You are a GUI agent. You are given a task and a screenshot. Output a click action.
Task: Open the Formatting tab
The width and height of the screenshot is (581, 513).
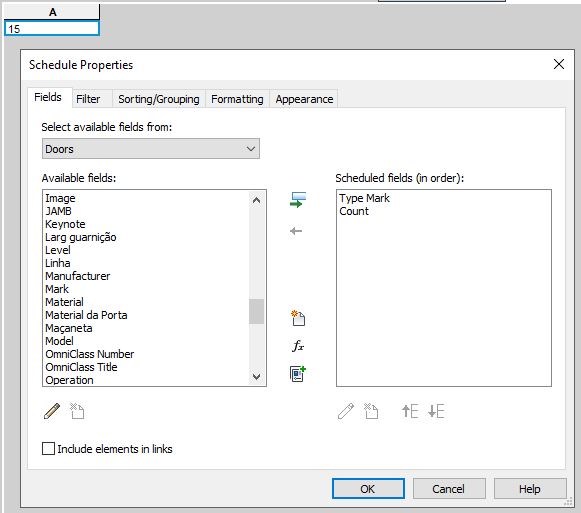coord(237,99)
